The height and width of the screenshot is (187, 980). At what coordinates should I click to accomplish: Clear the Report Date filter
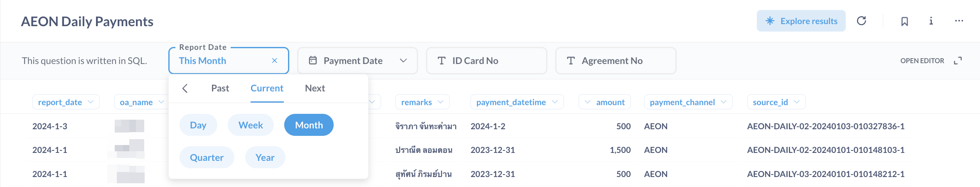click(274, 61)
